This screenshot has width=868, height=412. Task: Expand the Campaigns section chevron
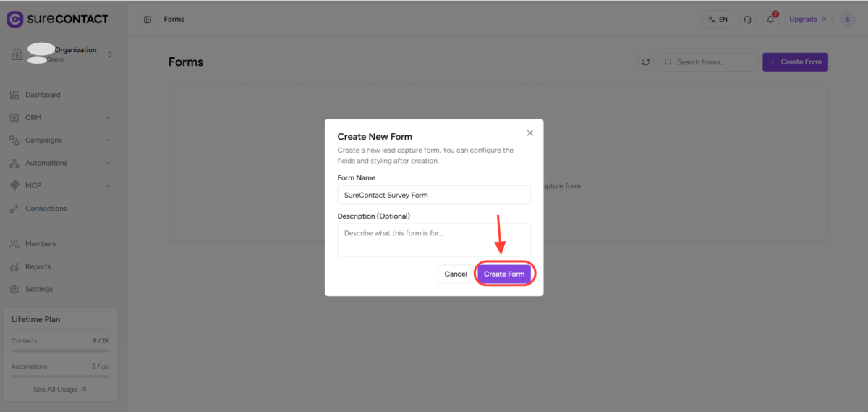[x=108, y=140]
